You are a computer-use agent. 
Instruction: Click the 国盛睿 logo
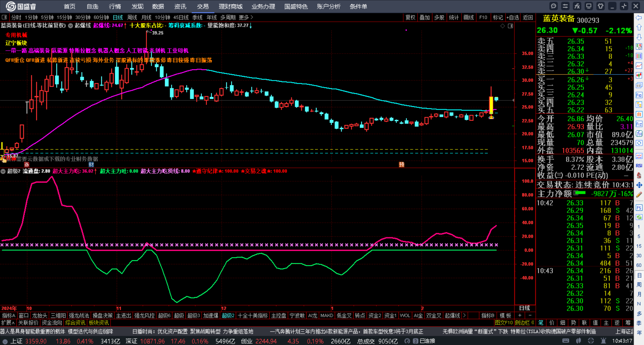21,6
